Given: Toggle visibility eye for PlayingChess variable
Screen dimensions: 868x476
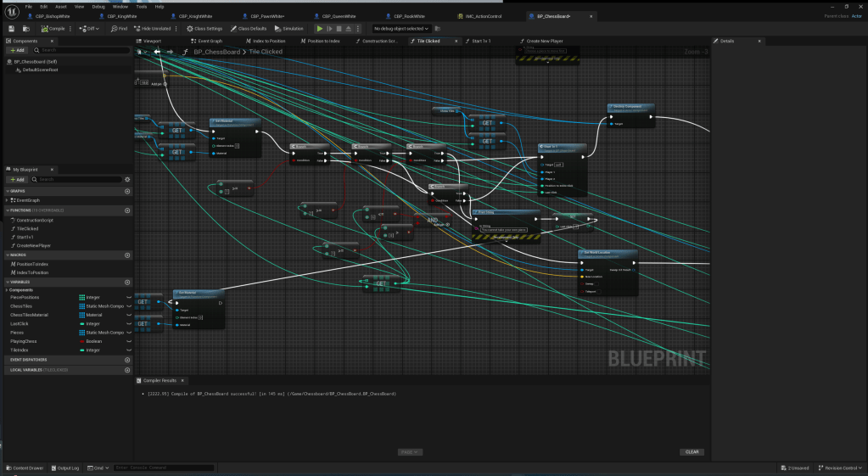Looking at the screenshot, I should [x=129, y=341].
